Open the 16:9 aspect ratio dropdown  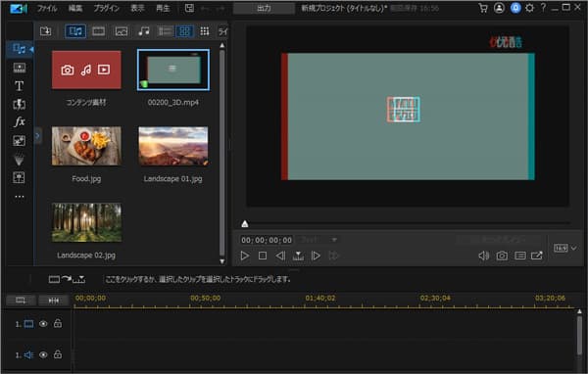click(565, 248)
